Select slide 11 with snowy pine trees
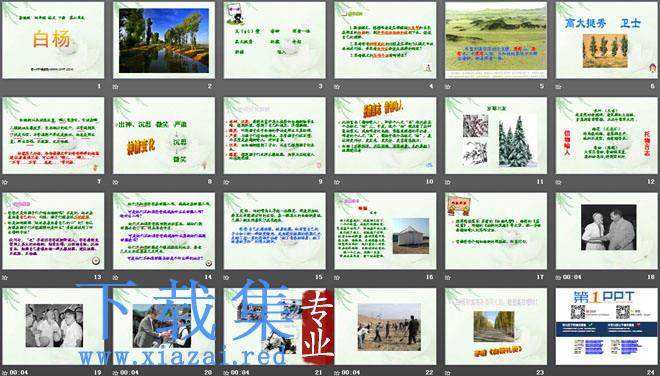This screenshot has height=376, width=660. click(x=496, y=136)
